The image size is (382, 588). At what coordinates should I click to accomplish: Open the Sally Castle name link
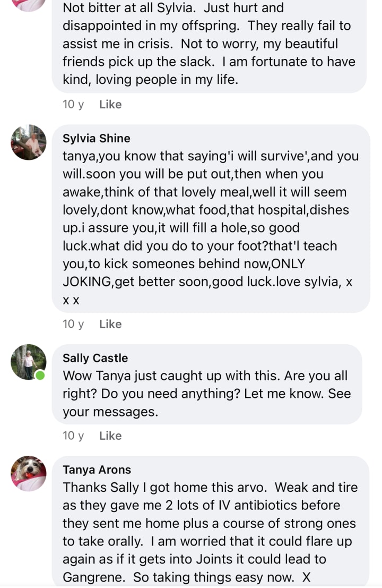coord(95,358)
